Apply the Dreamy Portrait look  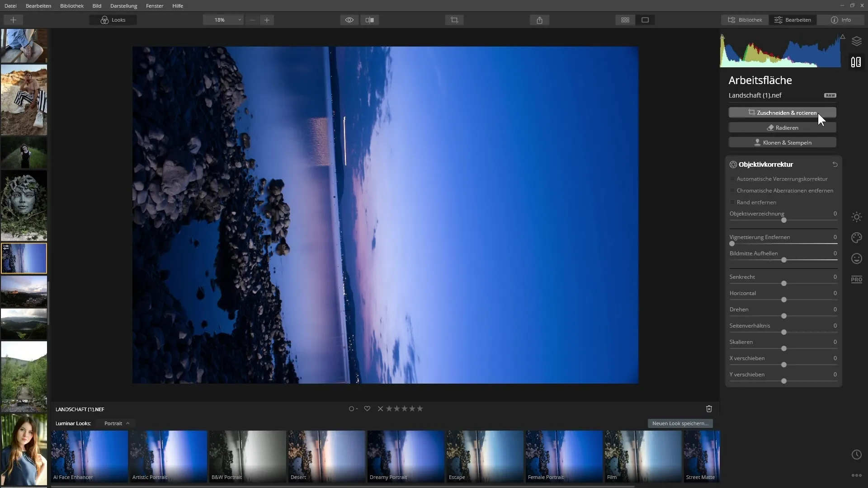click(406, 456)
